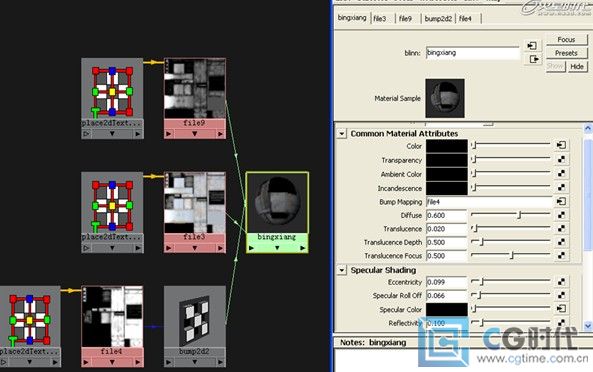Click bump2d2 node right output arrow
Viewport: 593px width, 372px height.
coord(220,362)
